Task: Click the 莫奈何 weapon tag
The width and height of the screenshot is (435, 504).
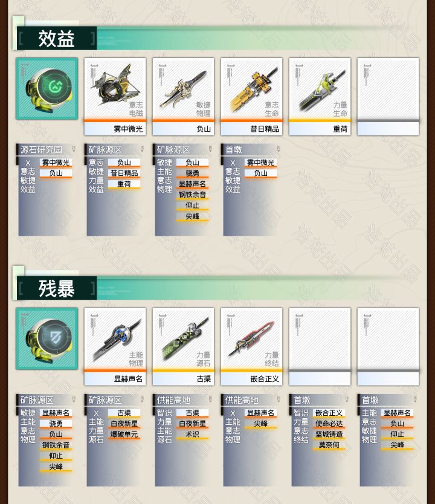Action: 329,445
